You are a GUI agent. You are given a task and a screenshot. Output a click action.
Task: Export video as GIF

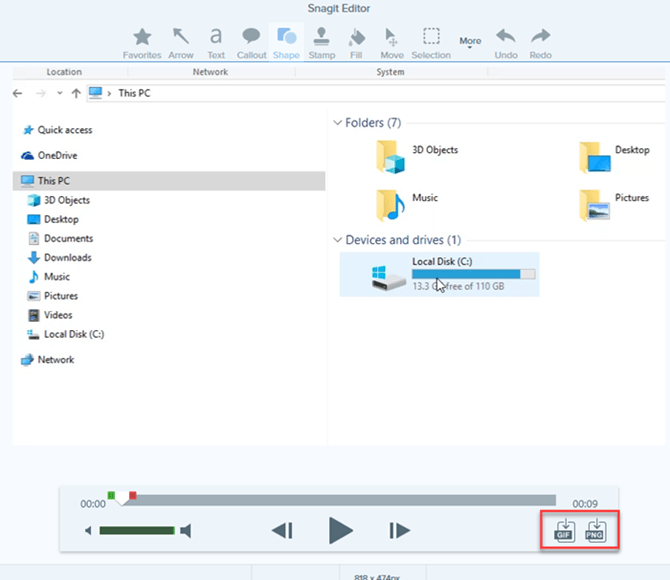pyautogui.click(x=564, y=531)
